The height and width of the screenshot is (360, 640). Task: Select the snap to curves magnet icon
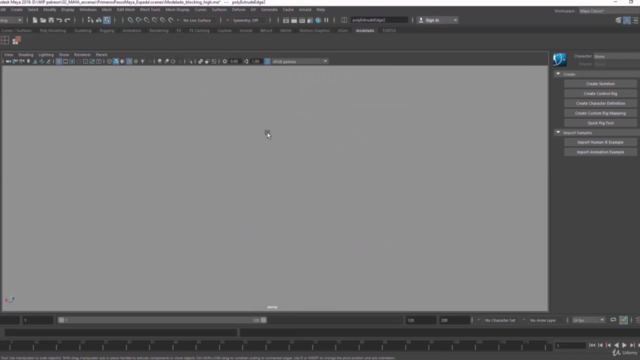138,20
